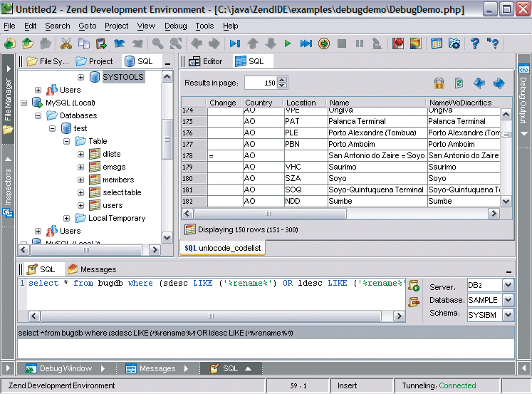The width and height of the screenshot is (532, 394).
Task: Open the Tools menu
Action: [x=204, y=26]
